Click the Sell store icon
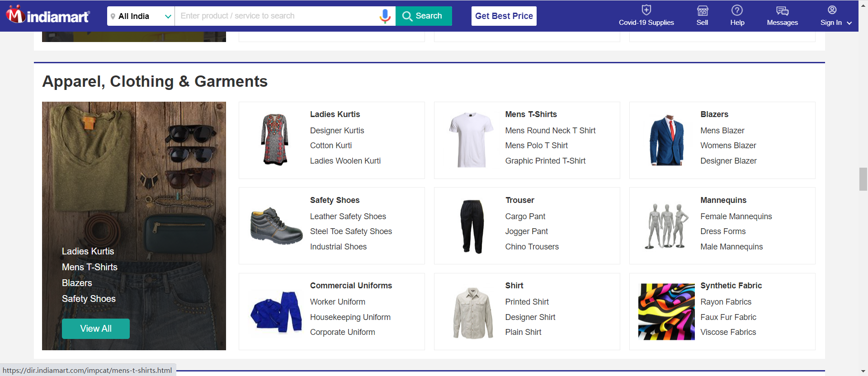The width and height of the screenshot is (868, 376). [702, 10]
